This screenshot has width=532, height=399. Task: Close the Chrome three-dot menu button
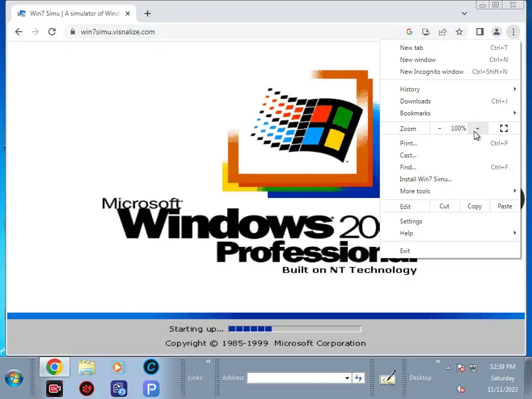pos(513,32)
